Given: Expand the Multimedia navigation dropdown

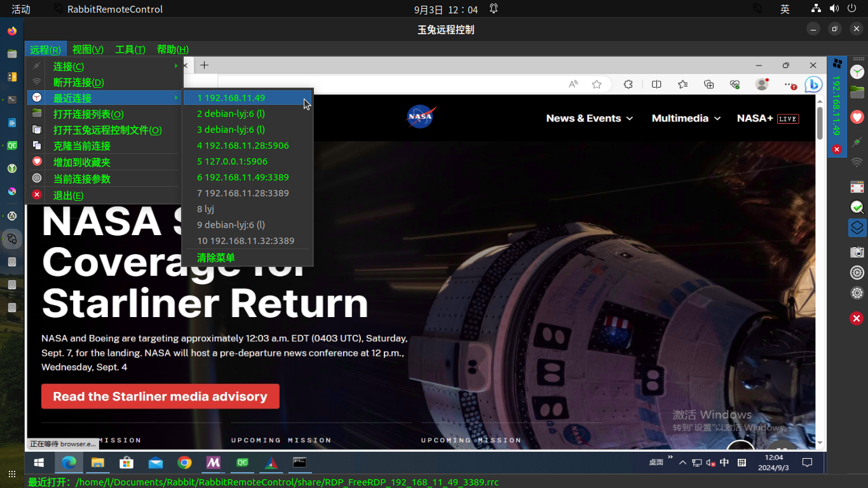Looking at the screenshot, I should [x=686, y=118].
